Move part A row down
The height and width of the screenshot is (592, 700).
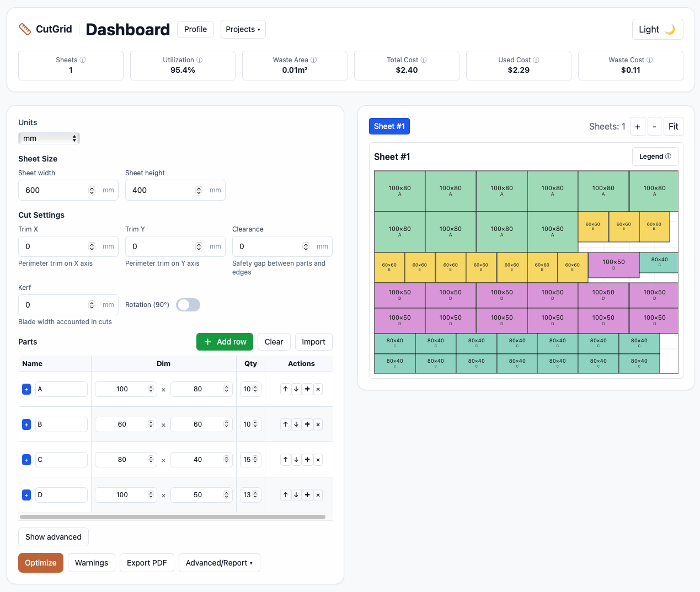point(296,389)
